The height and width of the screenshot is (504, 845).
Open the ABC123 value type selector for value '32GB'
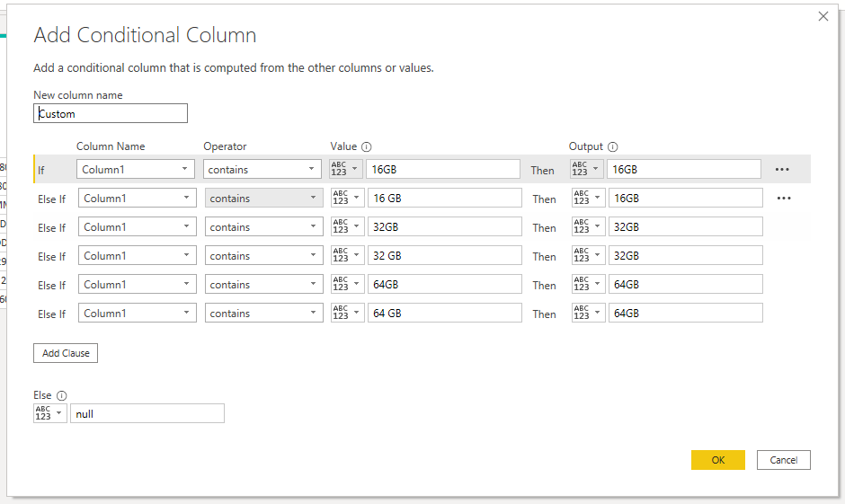pos(348,226)
